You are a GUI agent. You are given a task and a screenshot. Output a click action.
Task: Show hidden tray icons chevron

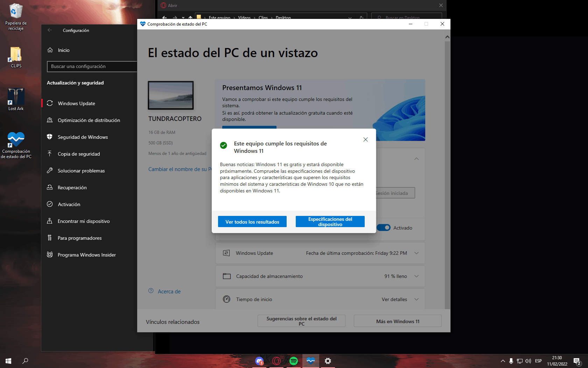pyautogui.click(x=503, y=361)
